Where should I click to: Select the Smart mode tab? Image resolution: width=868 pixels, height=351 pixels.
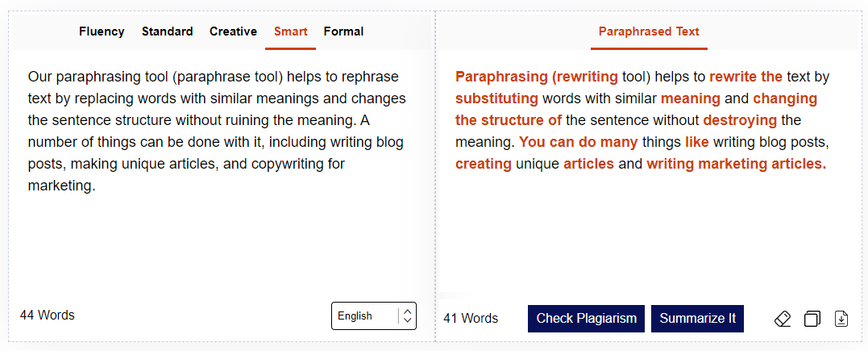coord(290,31)
